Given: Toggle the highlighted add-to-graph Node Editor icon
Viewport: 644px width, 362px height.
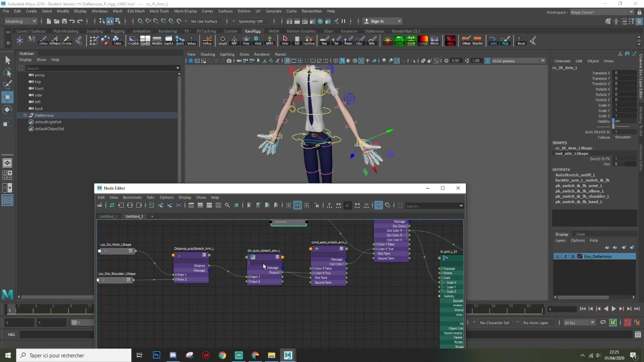Looking at the screenshot, I should tap(297, 205).
